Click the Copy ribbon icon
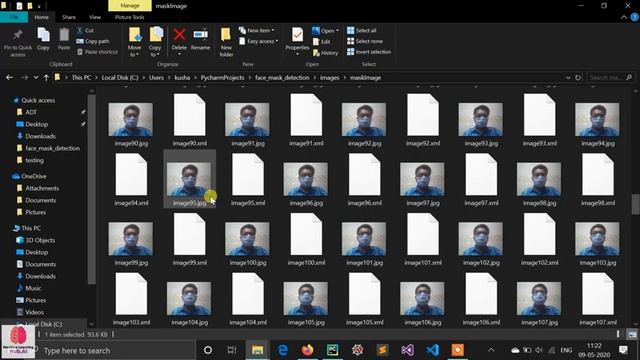 [x=43, y=40]
